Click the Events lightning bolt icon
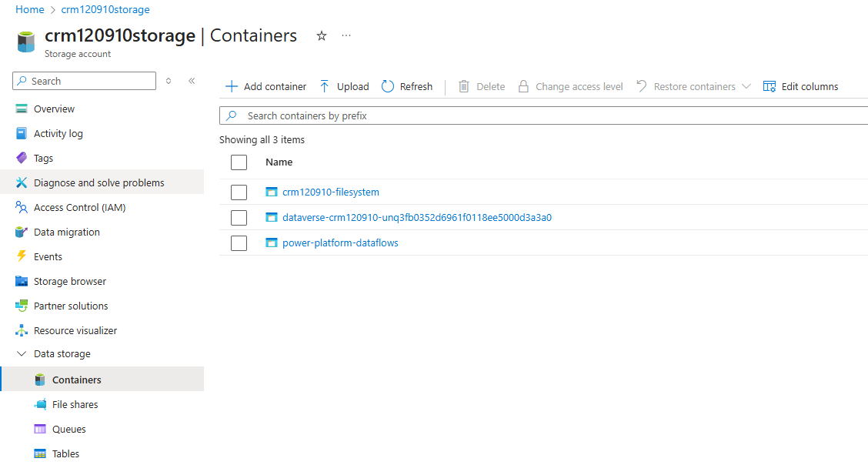Screen dimensions: 868x465 [22, 256]
